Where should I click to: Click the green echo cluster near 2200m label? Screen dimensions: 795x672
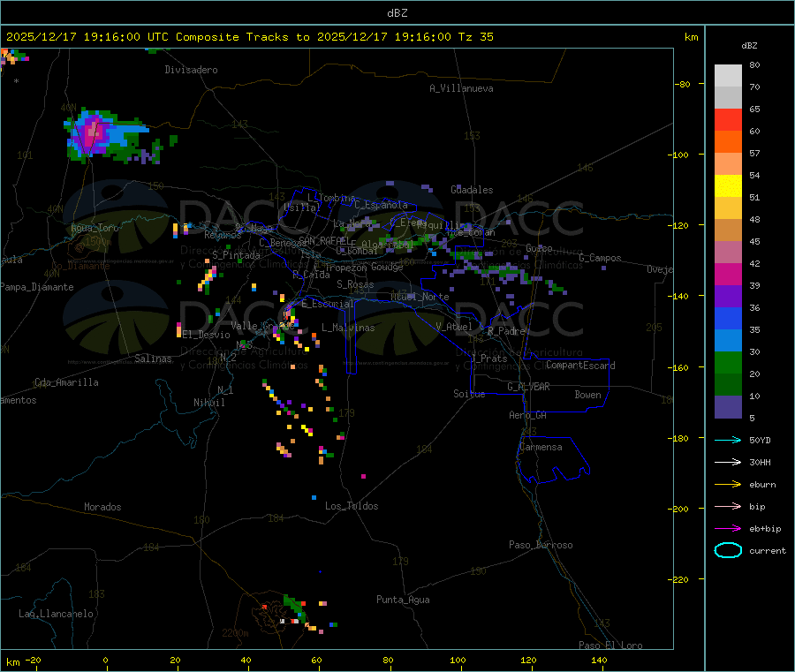tap(294, 608)
